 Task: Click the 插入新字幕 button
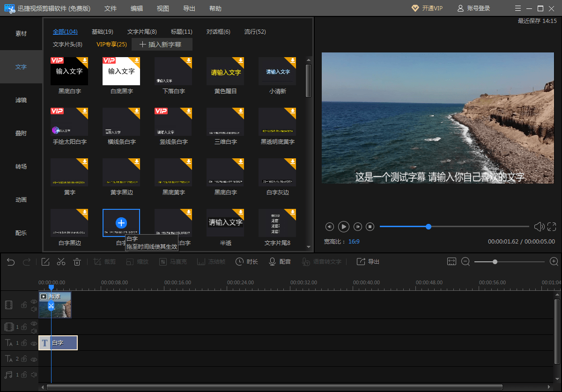coord(162,44)
